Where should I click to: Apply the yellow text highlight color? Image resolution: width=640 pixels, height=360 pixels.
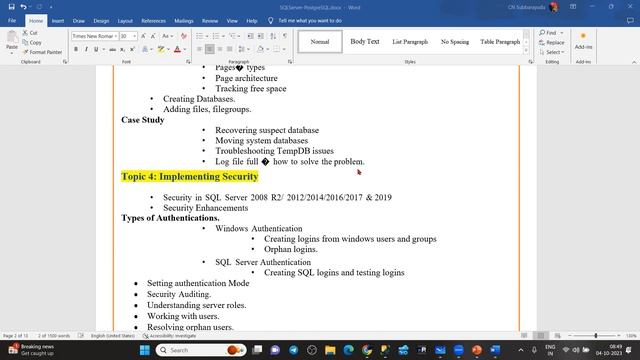pyautogui.click(x=161, y=49)
